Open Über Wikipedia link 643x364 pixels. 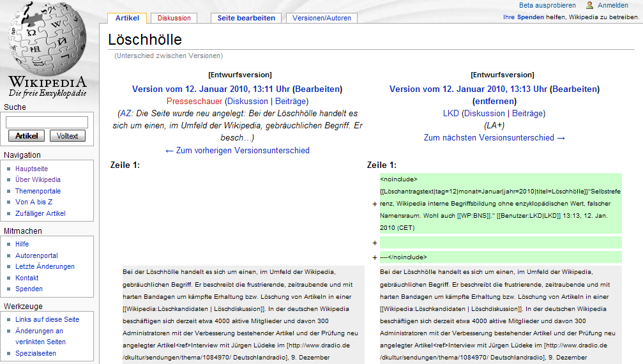pyautogui.click(x=38, y=179)
